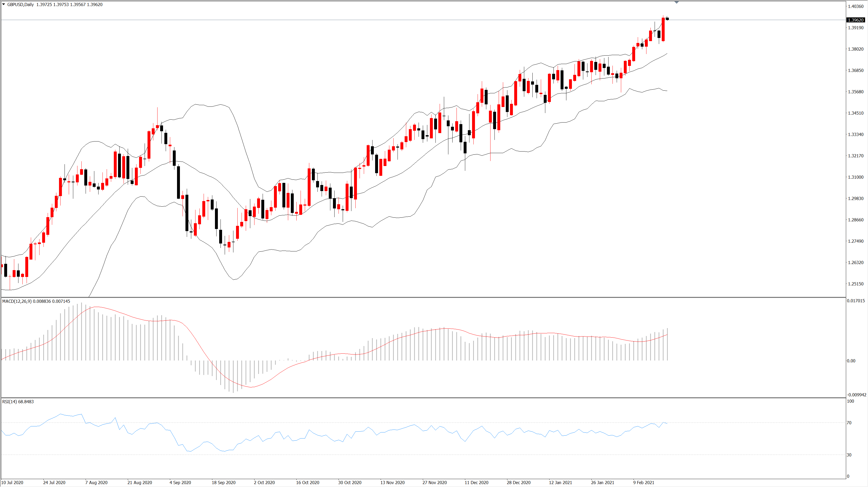This screenshot has height=487, width=868.
Task: Click the GBPUSD,Daily chart title text
Action: click(x=21, y=4)
